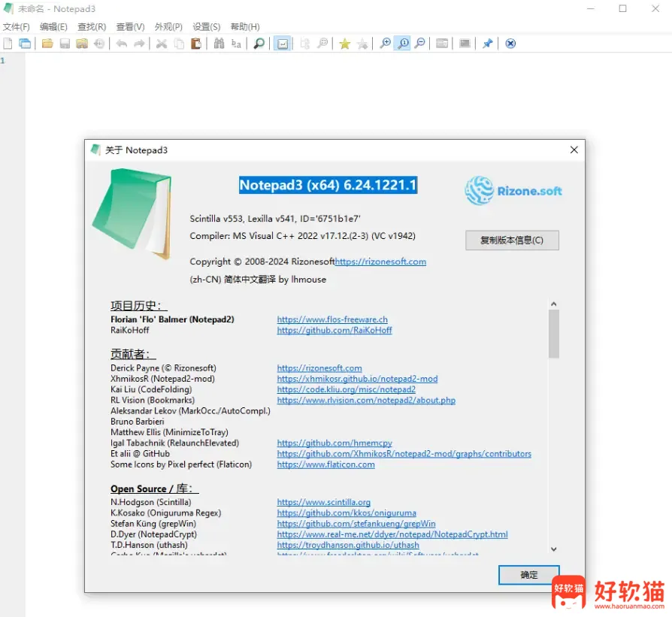Click the zoom out magnifier icon
The image size is (672, 617).
click(x=420, y=44)
